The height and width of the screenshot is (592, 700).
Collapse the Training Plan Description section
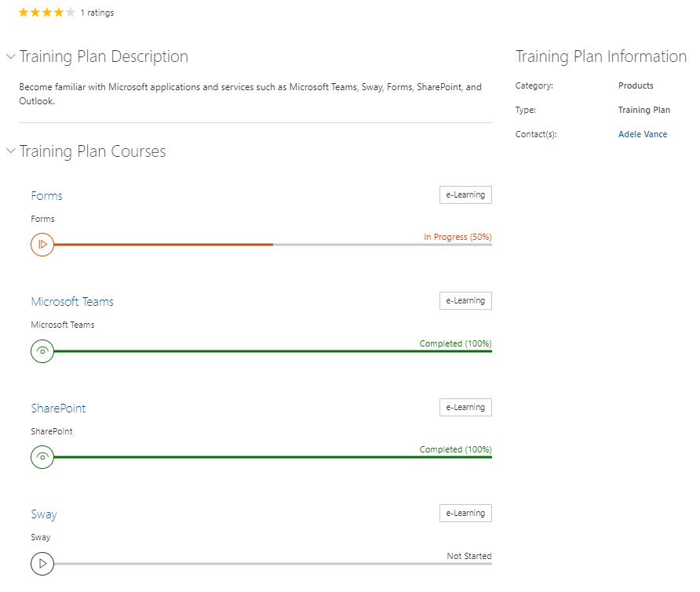coord(10,56)
